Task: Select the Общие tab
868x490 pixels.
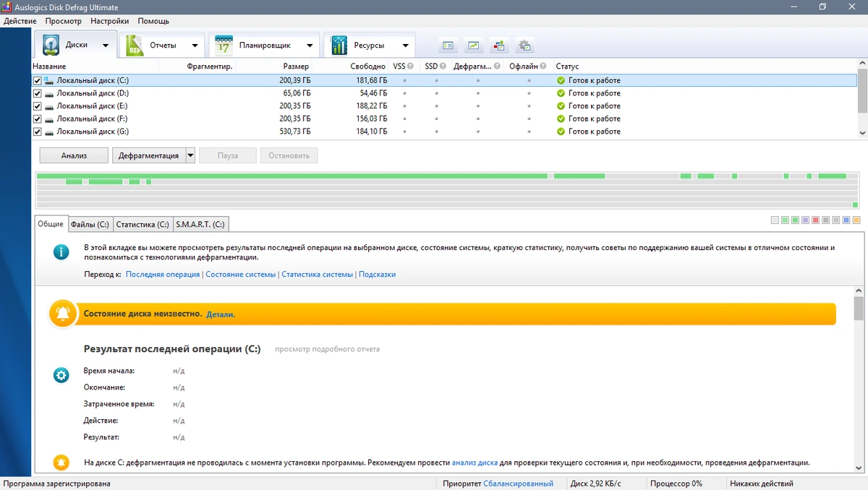Action: [51, 224]
